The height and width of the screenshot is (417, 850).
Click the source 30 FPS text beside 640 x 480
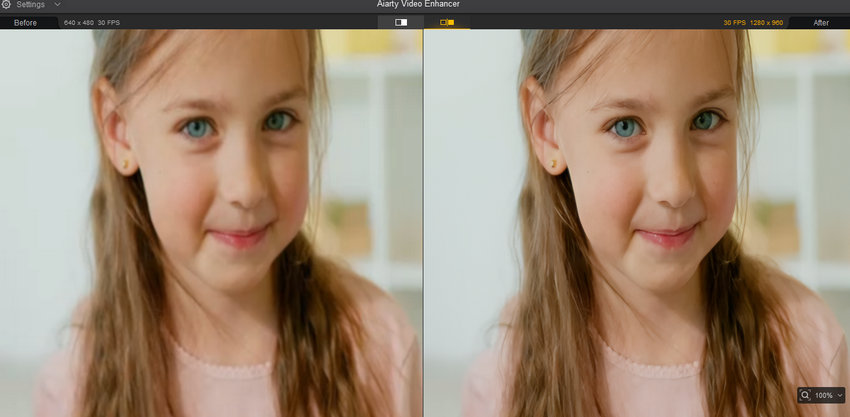[x=109, y=23]
